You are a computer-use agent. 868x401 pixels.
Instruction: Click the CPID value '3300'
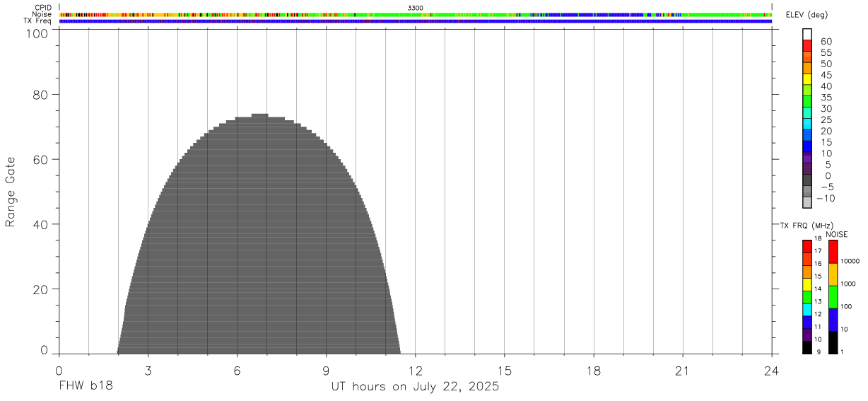click(x=416, y=8)
